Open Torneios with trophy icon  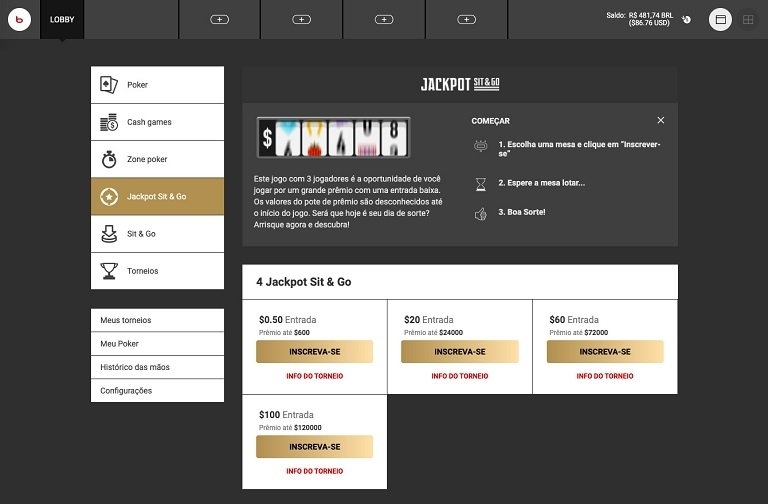coord(157,271)
